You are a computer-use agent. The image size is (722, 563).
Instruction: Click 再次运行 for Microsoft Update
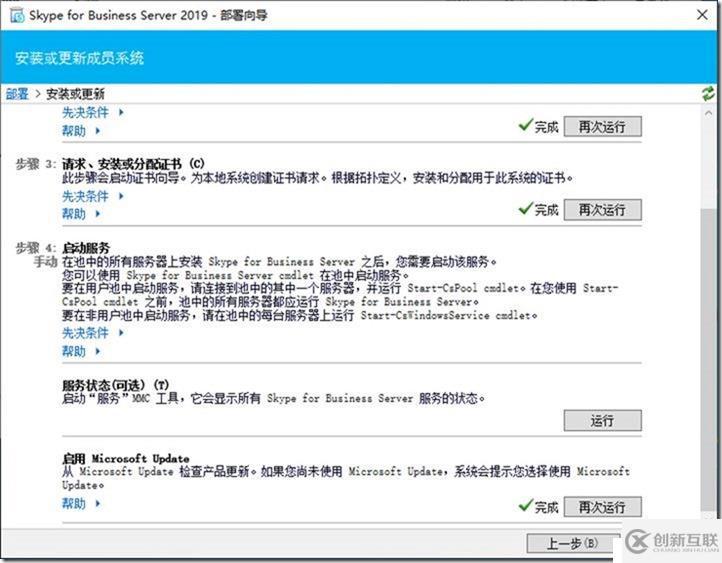(602, 507)
